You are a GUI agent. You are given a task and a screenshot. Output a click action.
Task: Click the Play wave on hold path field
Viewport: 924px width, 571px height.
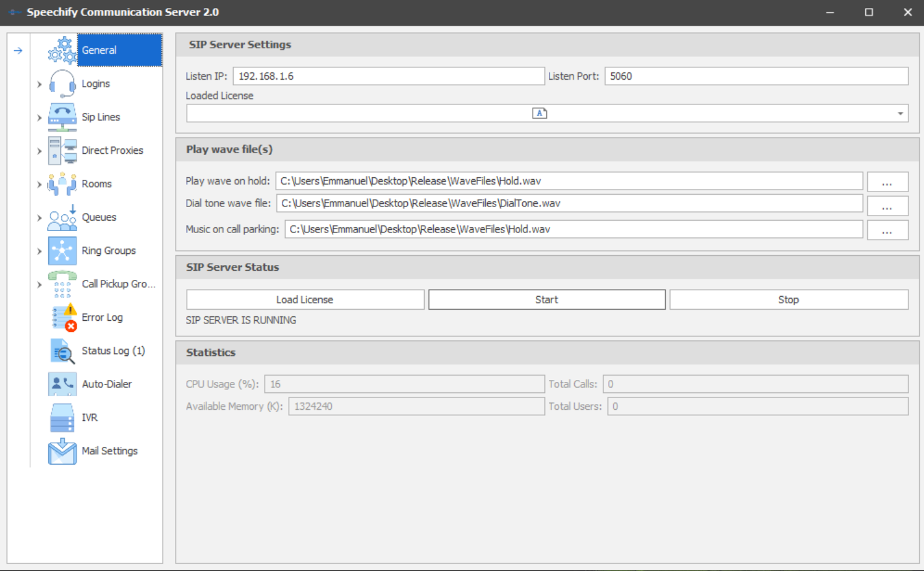[x=569, y=181]
